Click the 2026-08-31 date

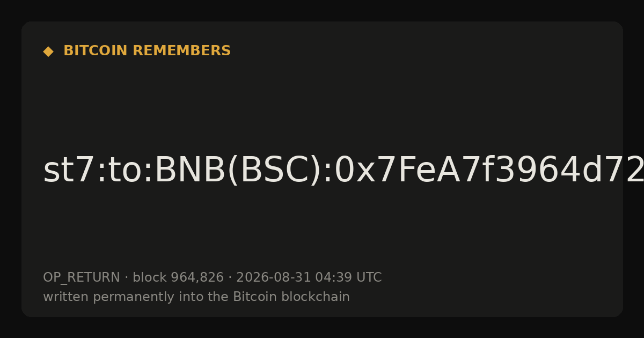click(273, 278)
